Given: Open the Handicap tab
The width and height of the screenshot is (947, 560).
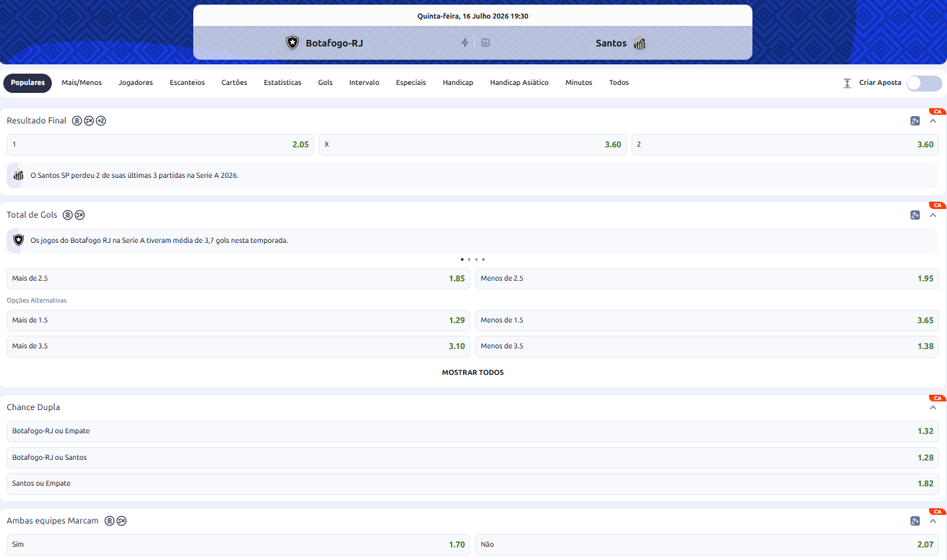Looking at the screenshot, I should pos(458,83).
